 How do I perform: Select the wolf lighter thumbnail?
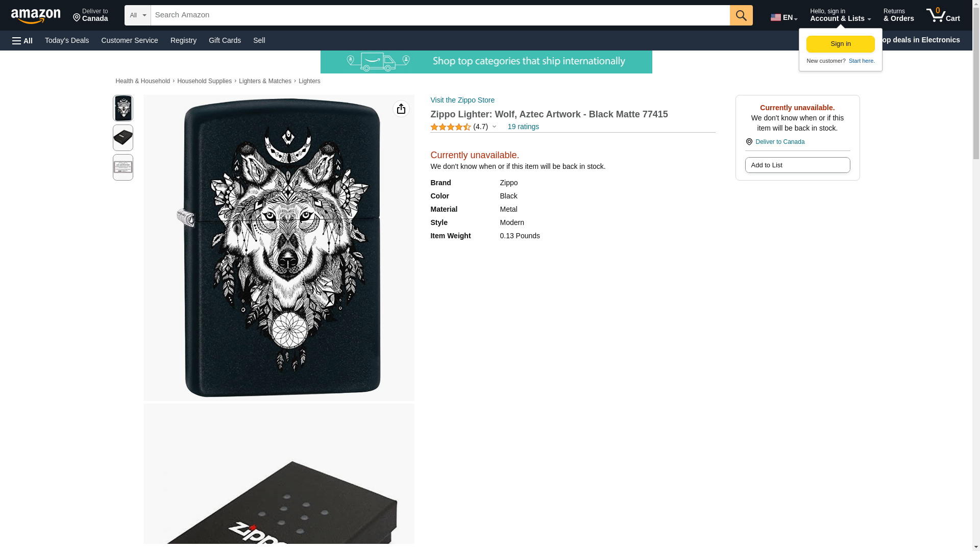pyautogui.click(x=123, y=108)
